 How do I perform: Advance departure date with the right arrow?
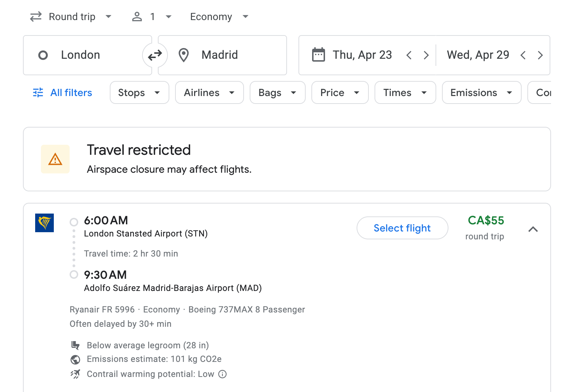[x=426, y=55]
